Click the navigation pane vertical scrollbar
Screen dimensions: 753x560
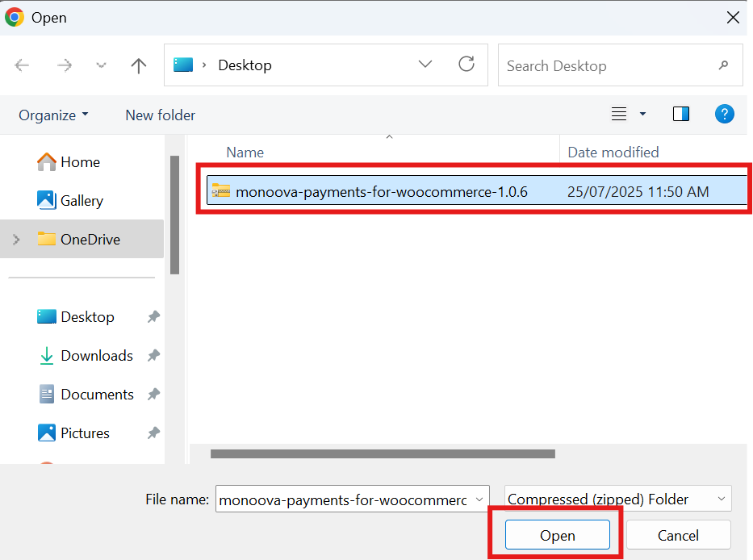tap(175, 215)
